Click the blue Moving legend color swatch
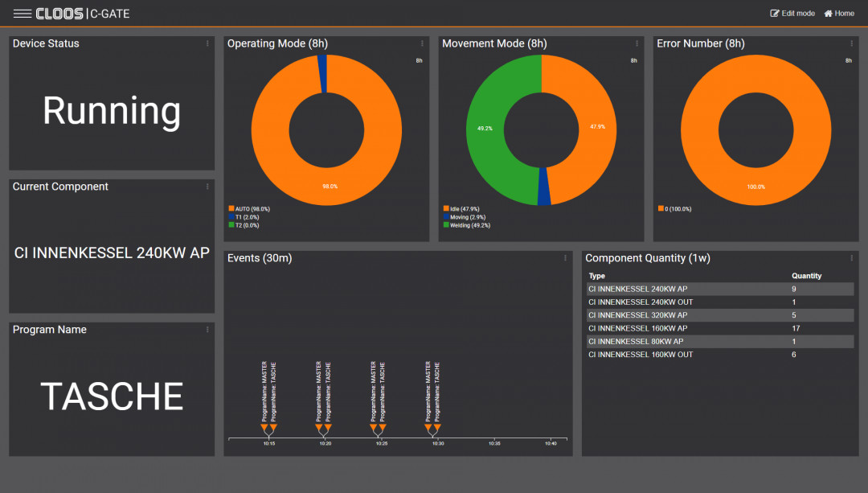Viewport: 868px width, 493px height. coord(445,217)
